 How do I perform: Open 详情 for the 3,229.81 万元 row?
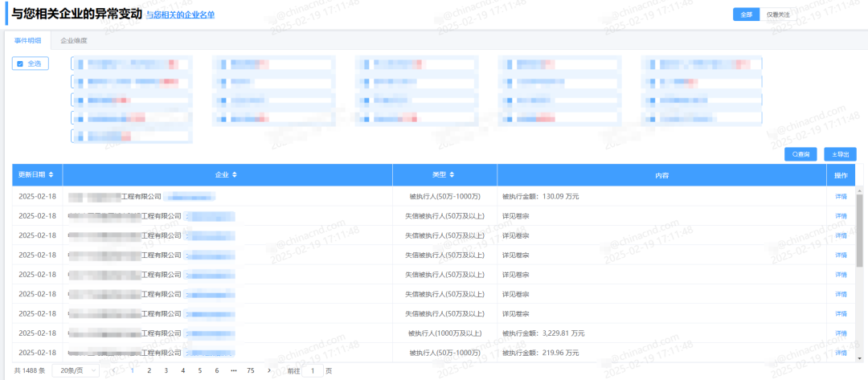pos(841,333)
